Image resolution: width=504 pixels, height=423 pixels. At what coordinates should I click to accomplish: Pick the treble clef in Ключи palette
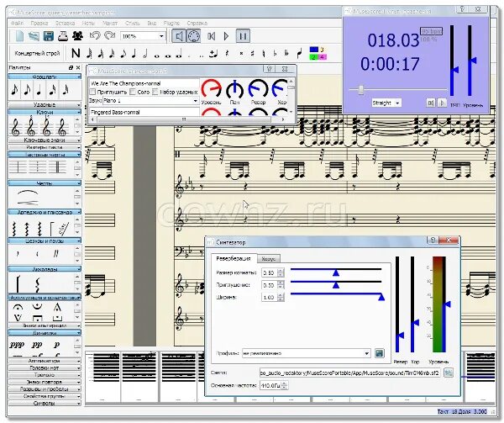[15, 127]
